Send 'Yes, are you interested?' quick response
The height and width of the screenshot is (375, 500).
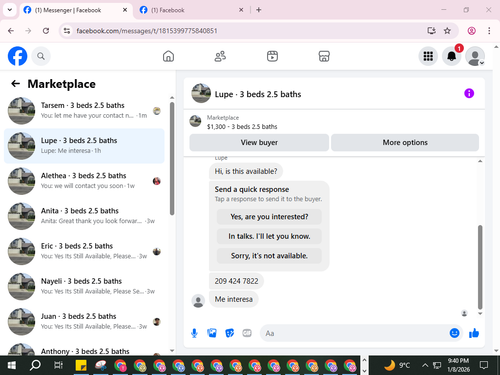click(x=269, y=217)
